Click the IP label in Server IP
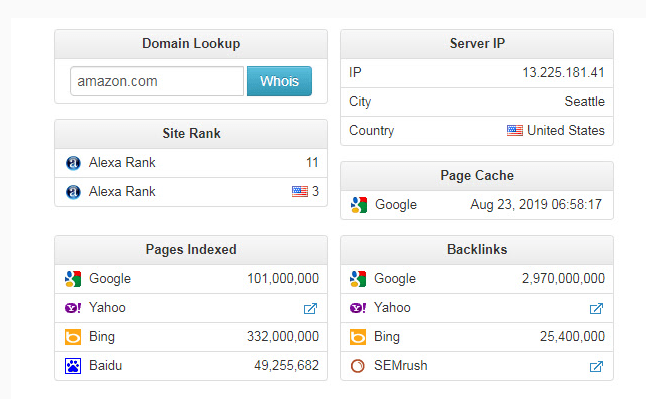 point(355,73)
